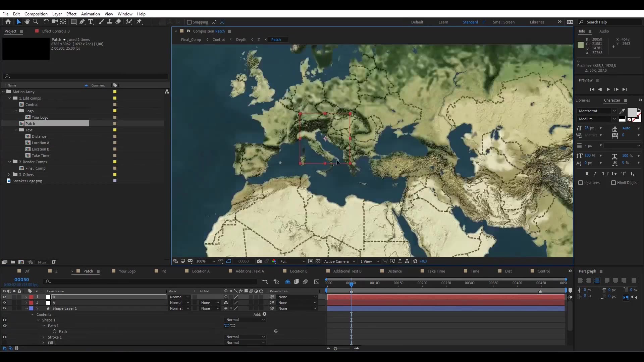644x362 pixels.
Task: Open the composition flowchart icon in the viewer
Action: [x=407, y=261]
